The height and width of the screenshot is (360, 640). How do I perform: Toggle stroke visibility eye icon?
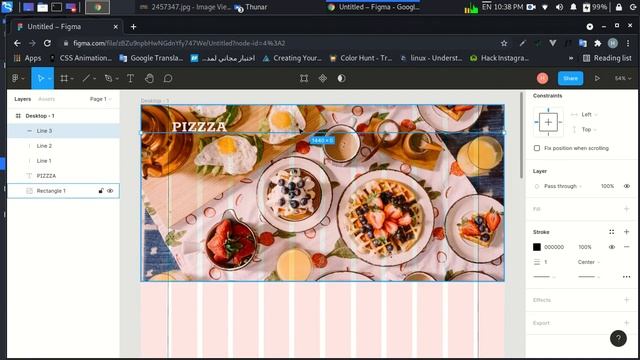pos(611,247)
